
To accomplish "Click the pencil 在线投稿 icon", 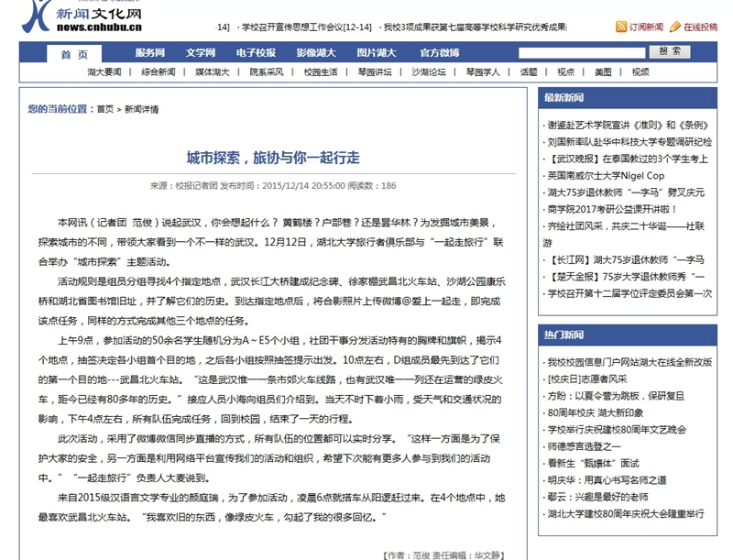I will pos(675,27).
